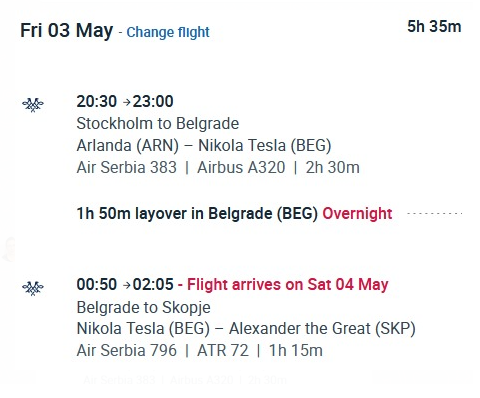Click the 20:30 to 23:00 departure time
This screenshot has height=398, width=480.
pos(125,101)
